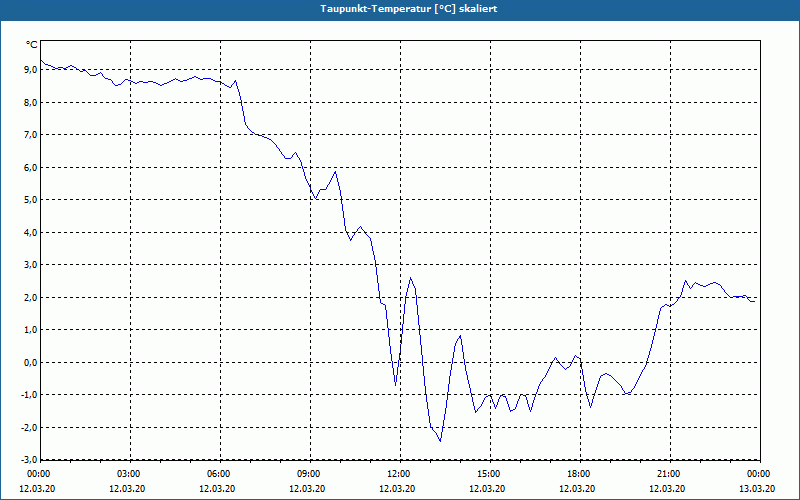Select the 9,0 y-axis label
The height and width of the screenshot is (500, 800).
click(31, 69)
